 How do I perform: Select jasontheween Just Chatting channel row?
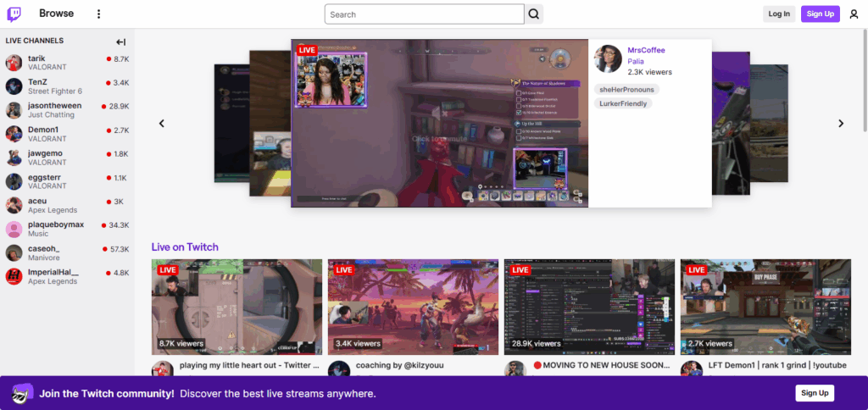pos(68,110)
